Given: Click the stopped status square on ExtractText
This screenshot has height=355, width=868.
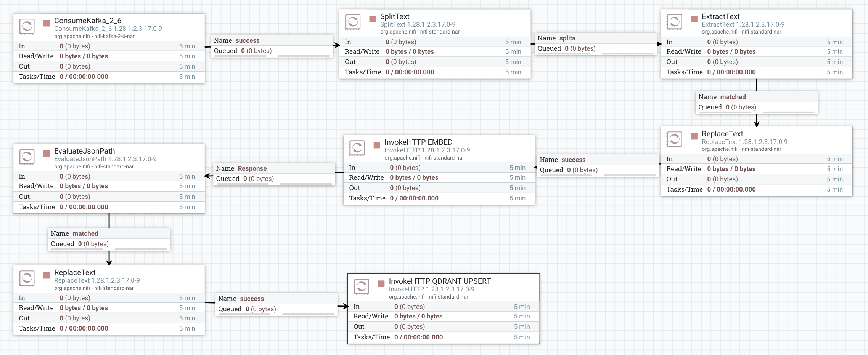Looking at the screenshot, I should point(694,19).
